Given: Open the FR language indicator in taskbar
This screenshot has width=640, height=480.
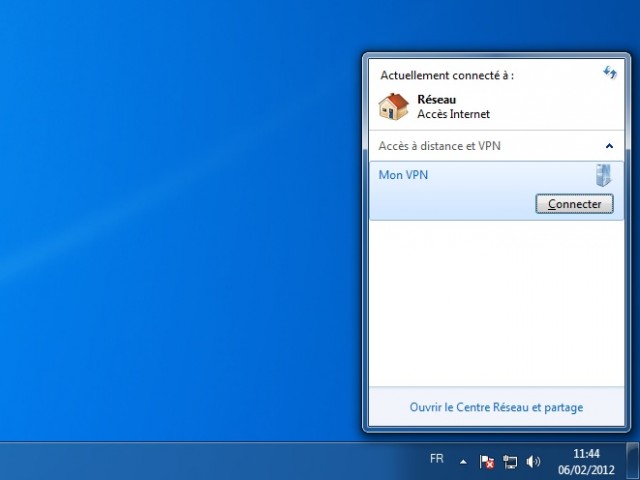Looking at the screenshot, I should 436,459.
